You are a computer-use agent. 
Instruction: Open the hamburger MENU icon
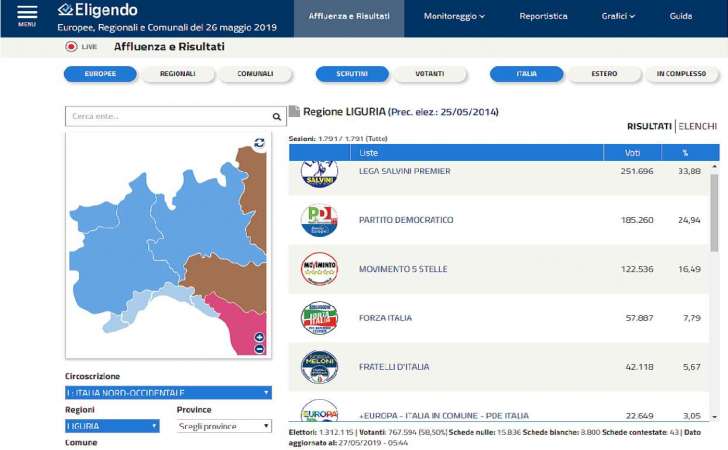27,15
